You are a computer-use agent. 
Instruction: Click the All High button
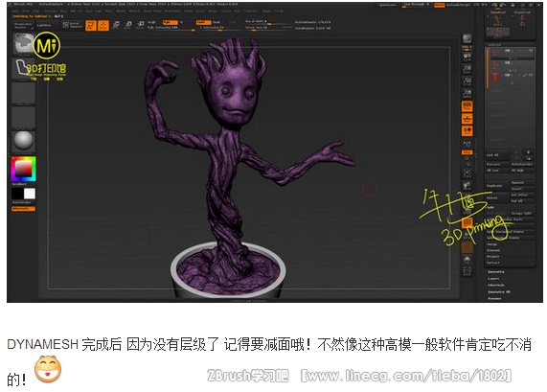tap(522, 171)
